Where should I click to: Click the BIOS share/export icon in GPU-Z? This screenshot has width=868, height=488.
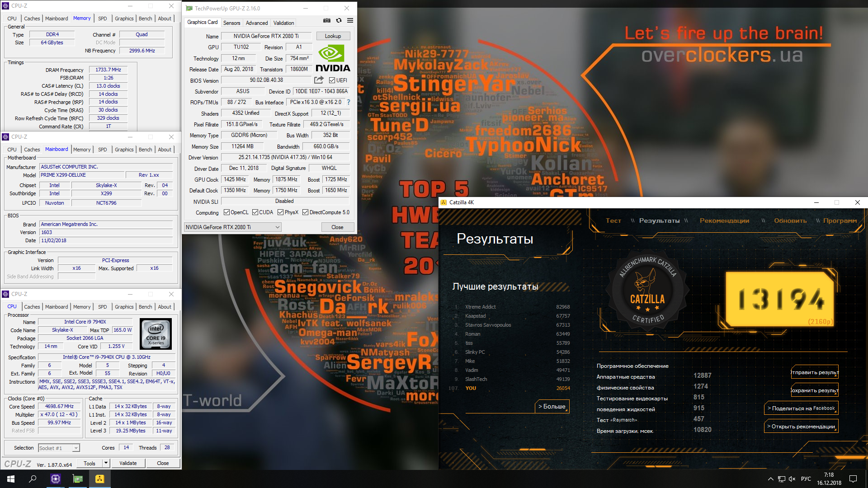pos(319,80)
